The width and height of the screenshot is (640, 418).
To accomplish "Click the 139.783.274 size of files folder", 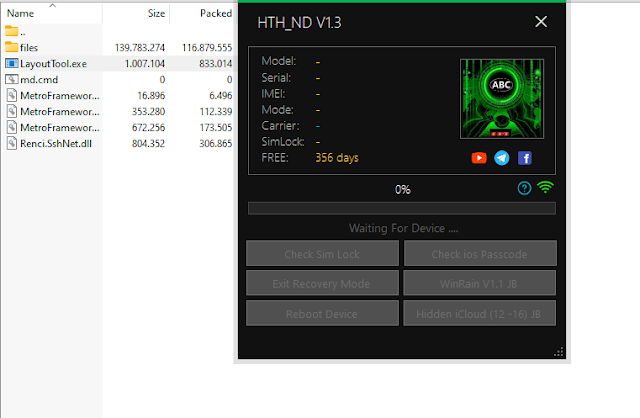I will point(140,48).
